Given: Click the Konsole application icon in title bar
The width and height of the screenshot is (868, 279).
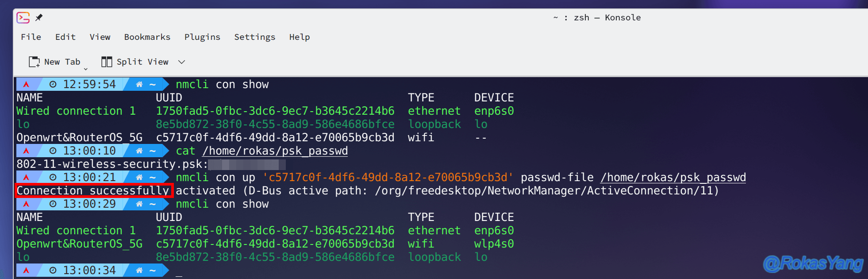Looking at the screenshot, I should (x=23, y=18).
